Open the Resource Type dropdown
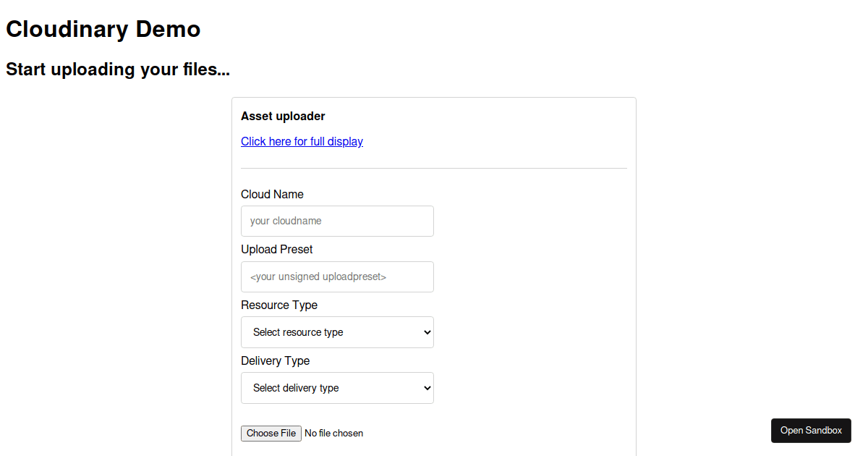This screenshot has height=456, width=868. 337,332
